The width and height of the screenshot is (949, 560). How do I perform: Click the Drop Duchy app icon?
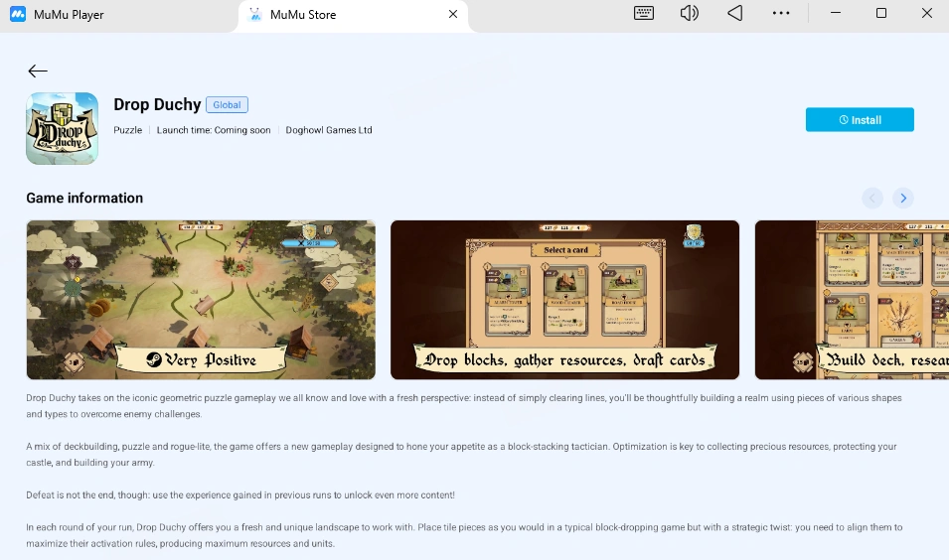[x=62, y=128]
